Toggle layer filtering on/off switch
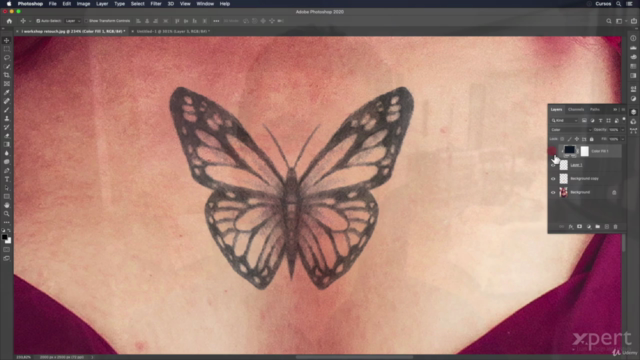This screenshot has width=640, height=360. tap(624, 120)
